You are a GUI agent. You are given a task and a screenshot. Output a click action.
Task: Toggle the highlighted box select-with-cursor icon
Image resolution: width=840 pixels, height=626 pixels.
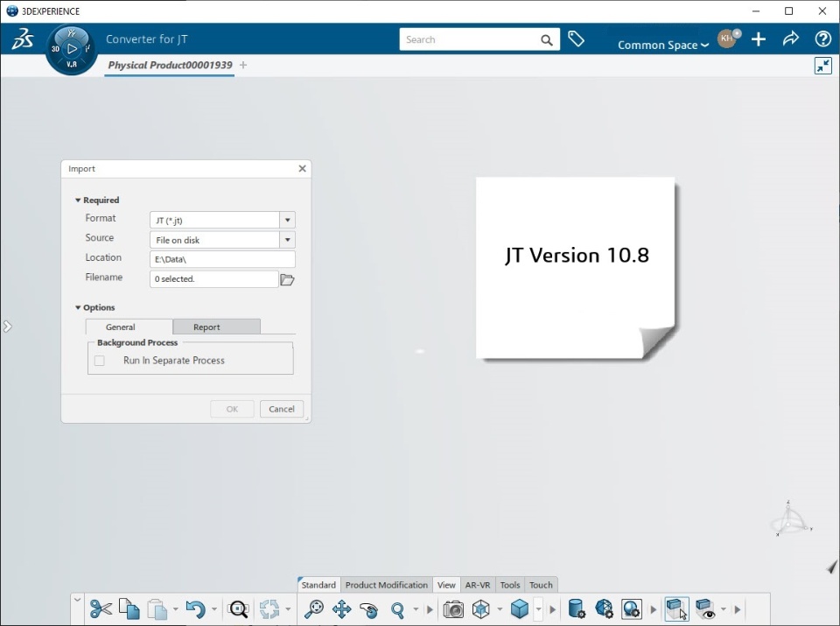[x=676, y=608]
